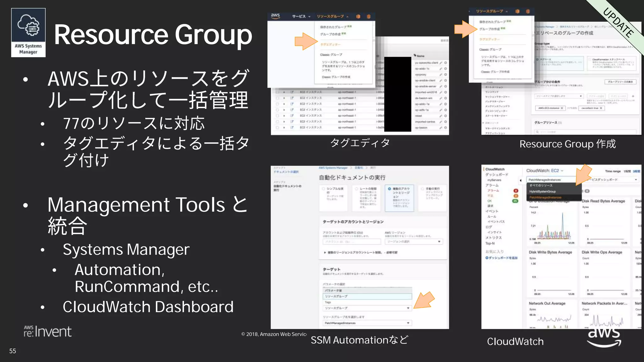Click the circle icon next to op-addc-1a

pyautogui.click(x=446, y=104)
